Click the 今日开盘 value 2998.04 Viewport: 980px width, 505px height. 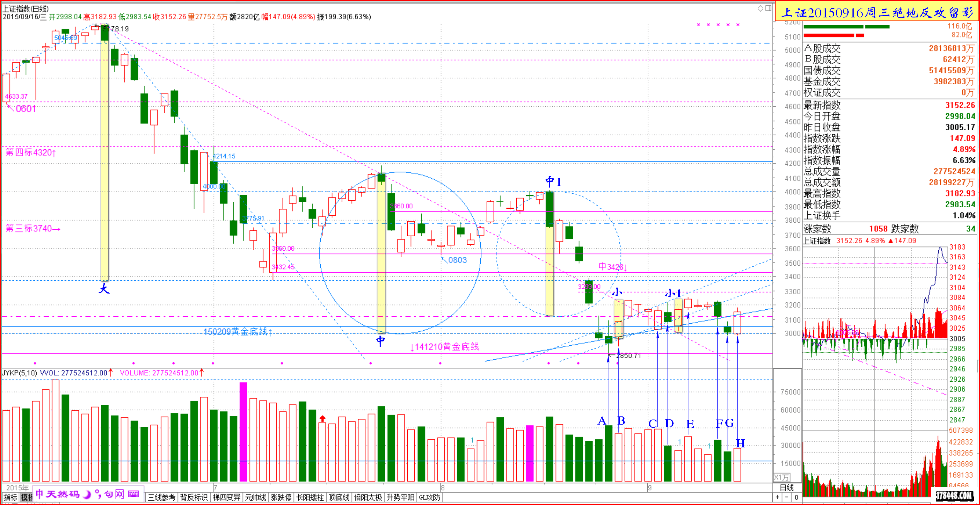960,116
